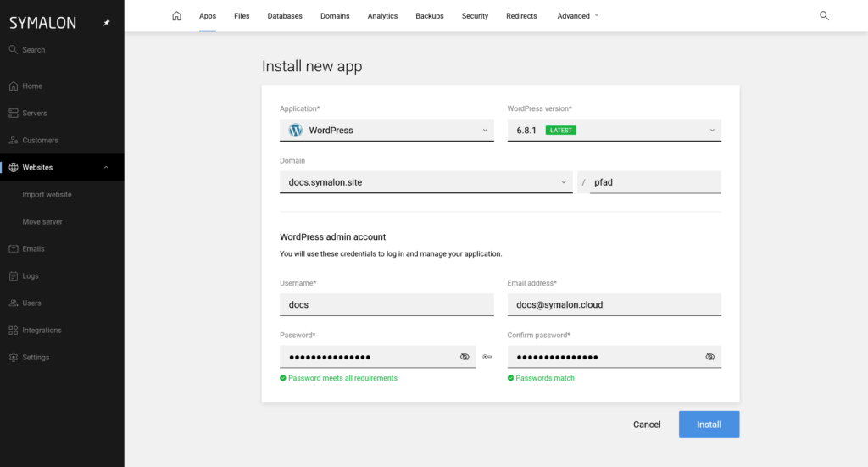Click the Integrations sidebar icon
This screenshot has width=868, height=467.
point(14,330)
